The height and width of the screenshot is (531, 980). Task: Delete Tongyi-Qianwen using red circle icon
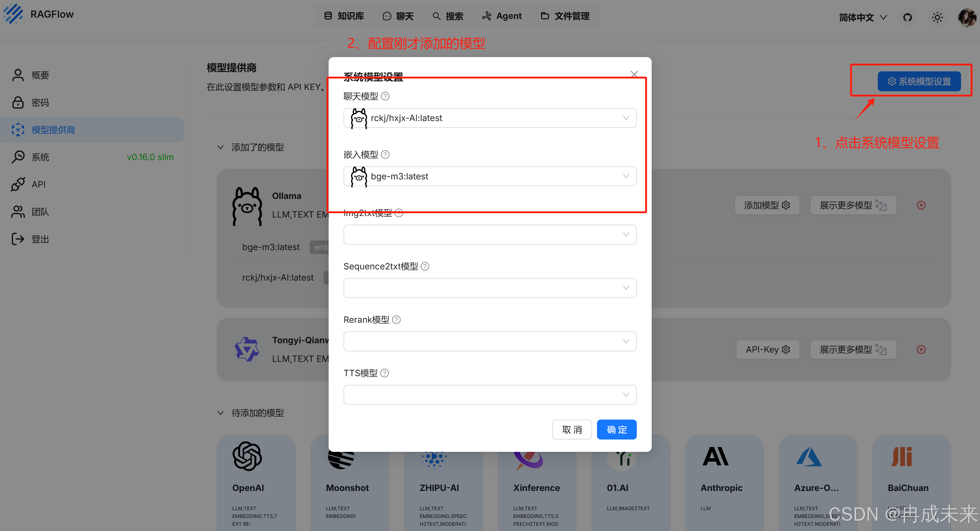(921, 349)
